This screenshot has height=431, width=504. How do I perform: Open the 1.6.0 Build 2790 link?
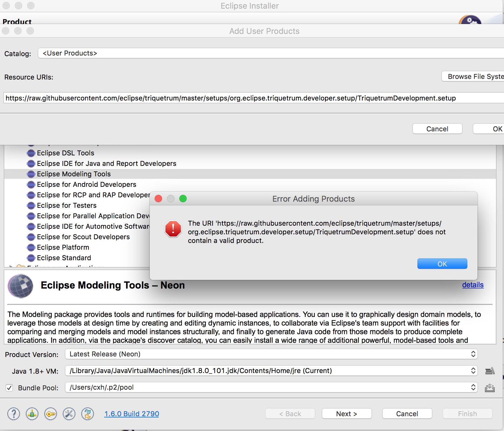[132, 414]
